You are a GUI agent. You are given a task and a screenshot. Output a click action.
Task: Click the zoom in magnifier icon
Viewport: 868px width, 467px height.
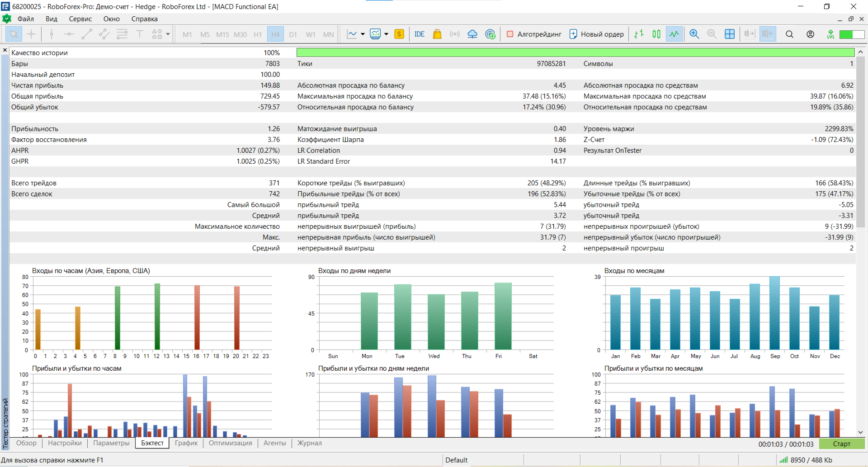(x=694, y=34)
